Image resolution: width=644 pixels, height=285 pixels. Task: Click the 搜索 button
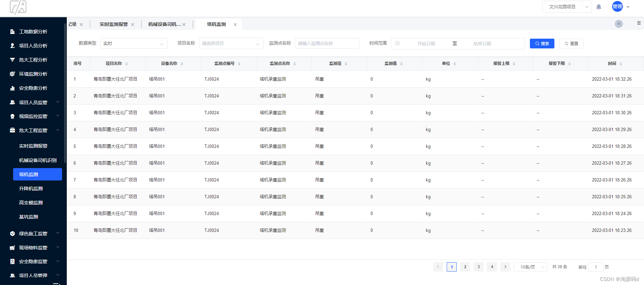coord(542,43)
